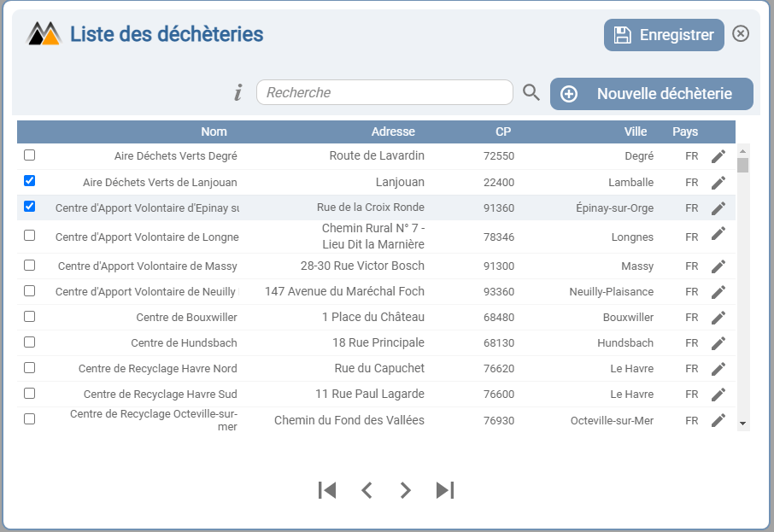Uncheck Aire Déchets Verts de Lanjouan
Viewport: 774px width, 532px height.
(30, 181)
